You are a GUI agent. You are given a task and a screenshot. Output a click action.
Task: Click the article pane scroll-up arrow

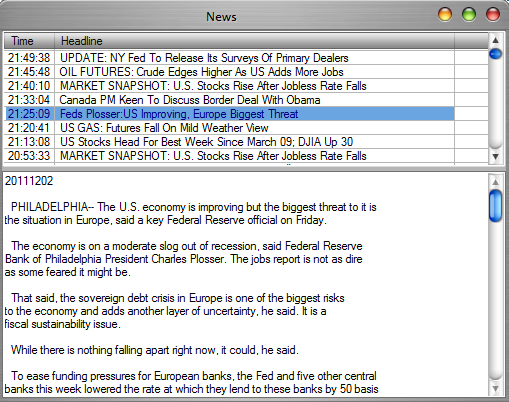coord(495,182)
